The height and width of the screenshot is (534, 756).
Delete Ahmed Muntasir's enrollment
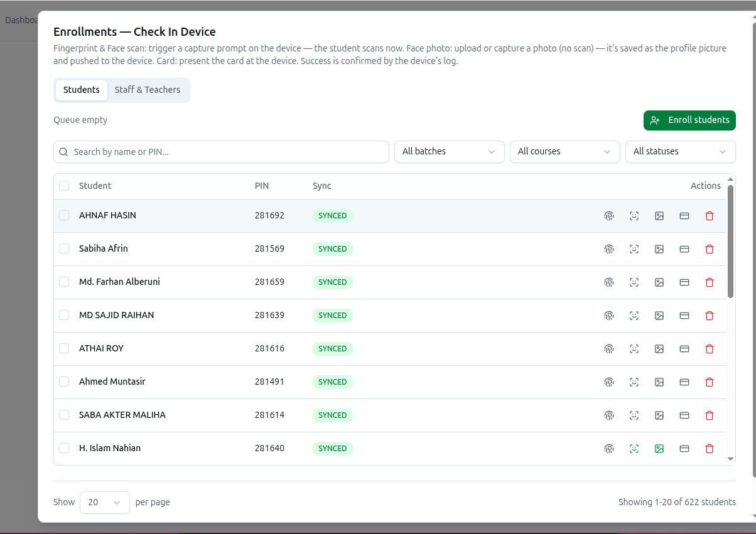[x=710, y=382]
